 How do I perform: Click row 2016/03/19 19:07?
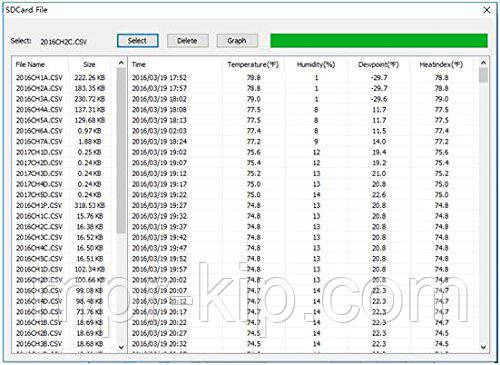tap(303, 163)
